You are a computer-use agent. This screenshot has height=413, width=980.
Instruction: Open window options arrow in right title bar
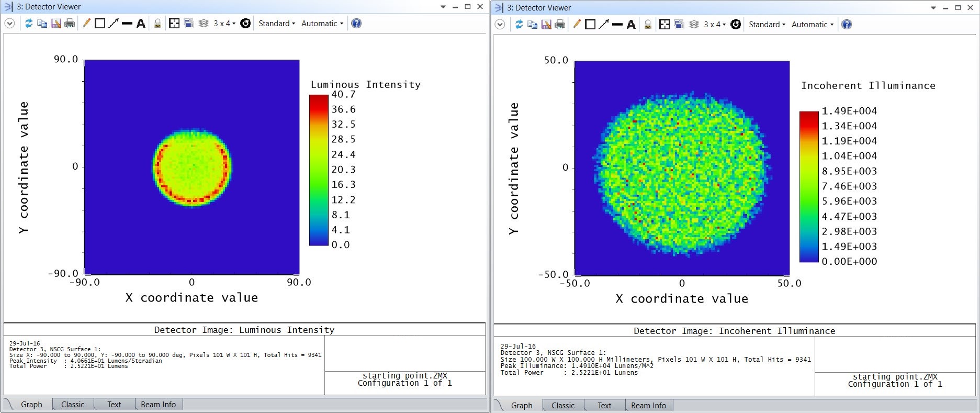tap(933, 8)
